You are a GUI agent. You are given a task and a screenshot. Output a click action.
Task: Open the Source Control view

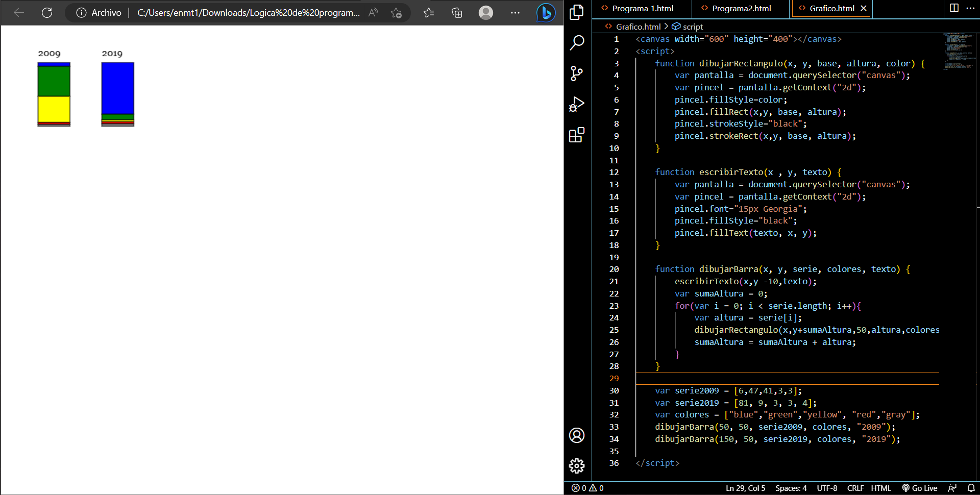(577, 73)
